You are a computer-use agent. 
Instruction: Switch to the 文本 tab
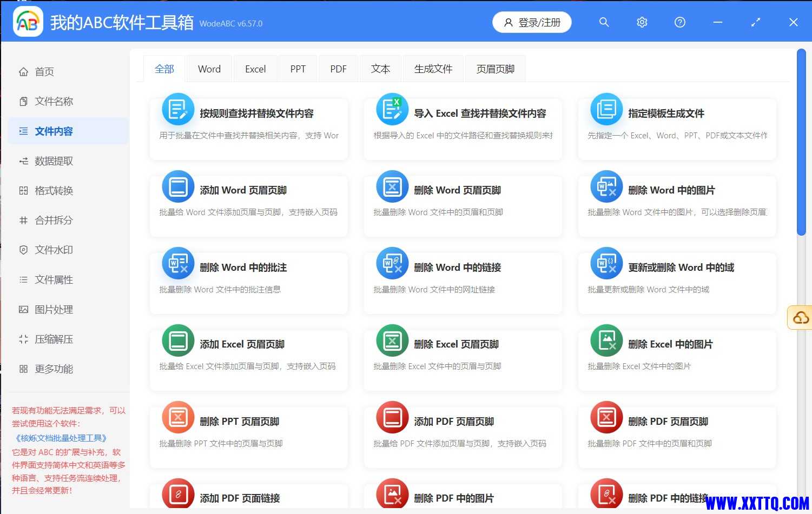(380, 69)
